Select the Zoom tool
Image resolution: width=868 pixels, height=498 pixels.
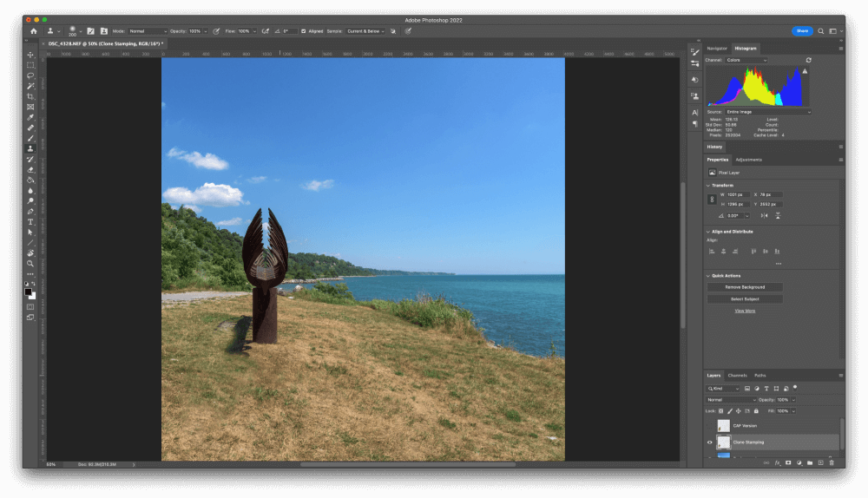click(x=30, y=263)
